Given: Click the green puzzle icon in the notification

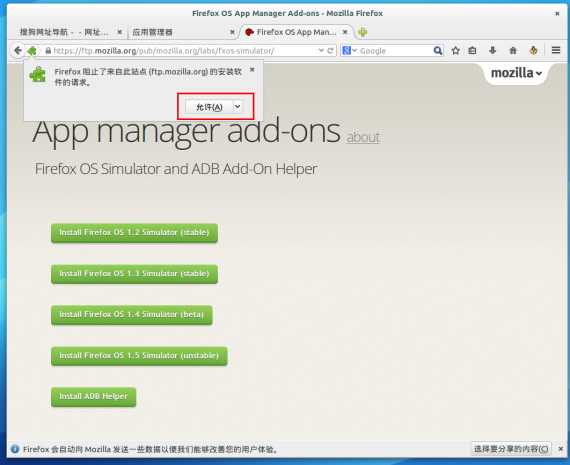Looking at the screenshot, I should point(38,75).
